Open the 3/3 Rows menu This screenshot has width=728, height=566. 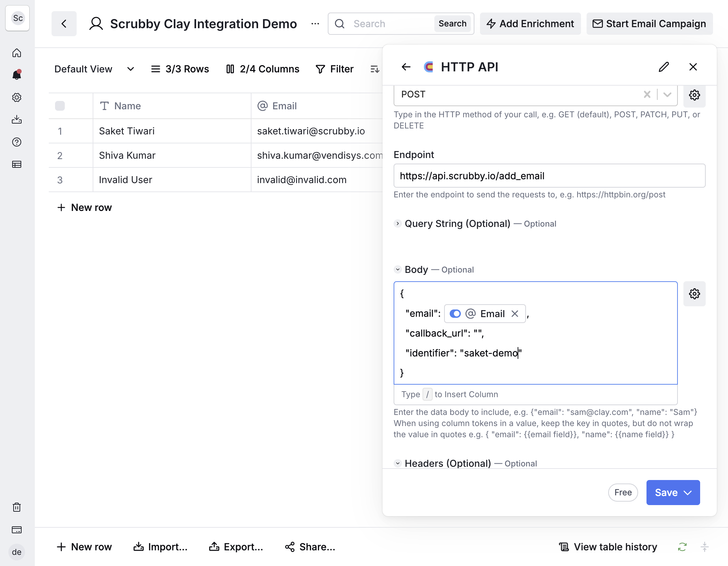(180, 69)
